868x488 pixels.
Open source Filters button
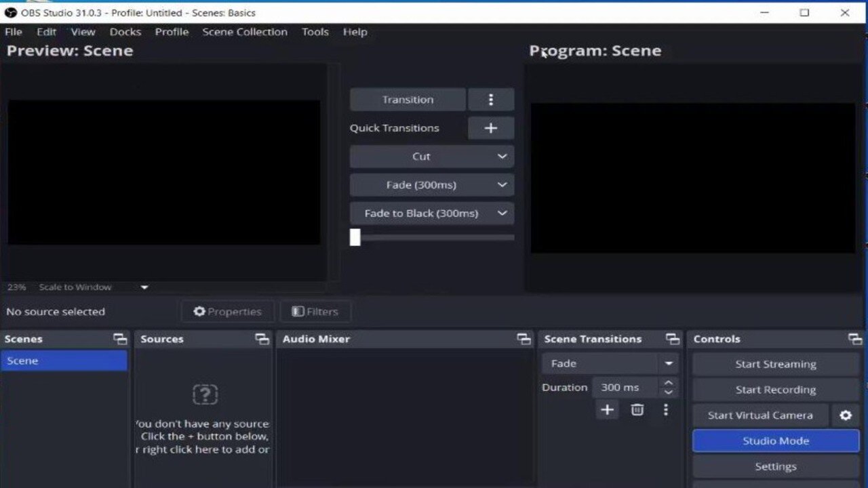(315, 312)
